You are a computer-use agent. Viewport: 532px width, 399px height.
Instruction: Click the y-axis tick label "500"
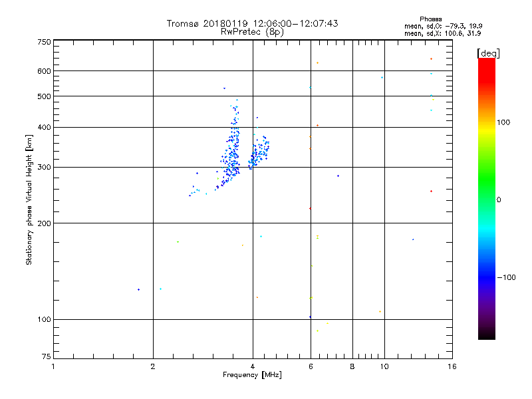point(45,96)
